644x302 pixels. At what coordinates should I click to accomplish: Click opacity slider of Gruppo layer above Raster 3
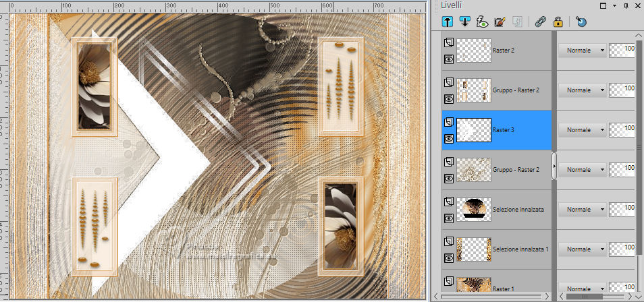pyautogui.click(x=622, y=90)
